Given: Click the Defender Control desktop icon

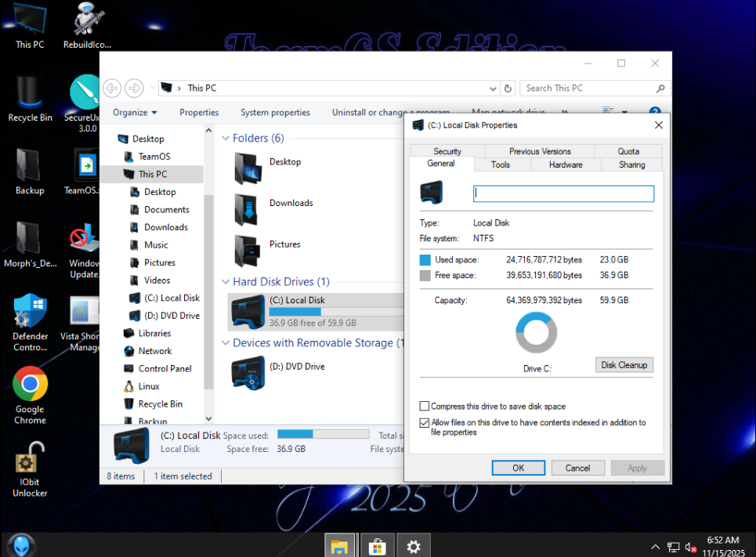Looking at the screenshot, I should point(30,313).
